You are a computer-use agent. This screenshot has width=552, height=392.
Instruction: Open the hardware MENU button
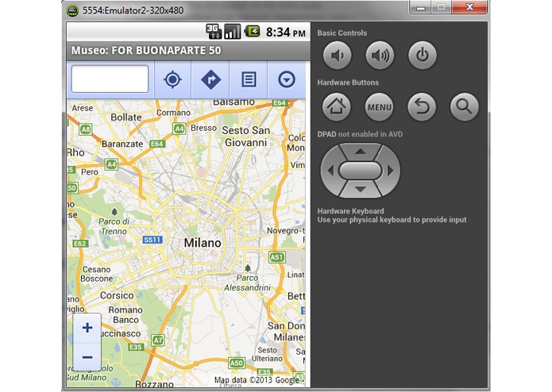(379, 107)
